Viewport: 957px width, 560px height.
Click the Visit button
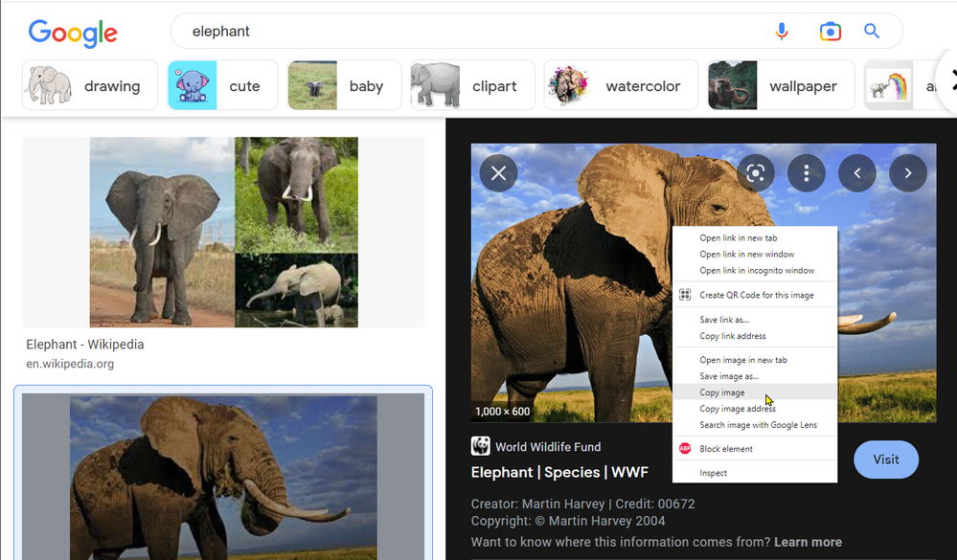tap(885, 459)
